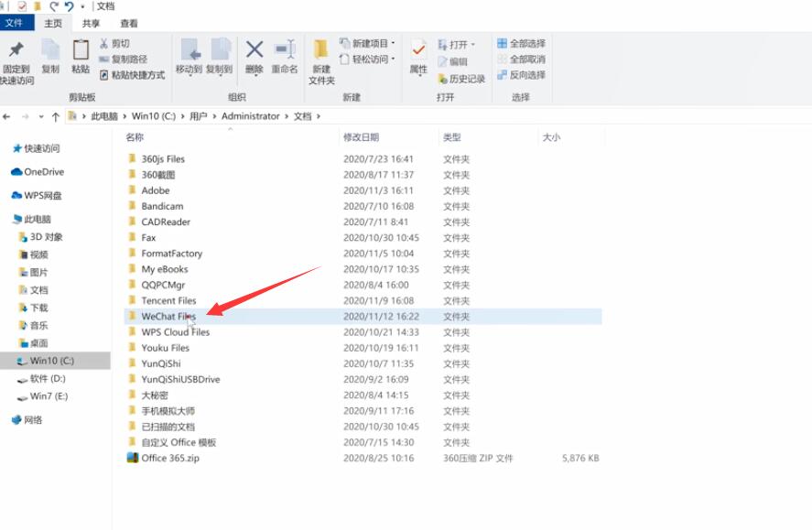This screenshot has width=812, height=530.
Task: Open quick access toolbar customize arrow
Action: click(x=82, y=6)
